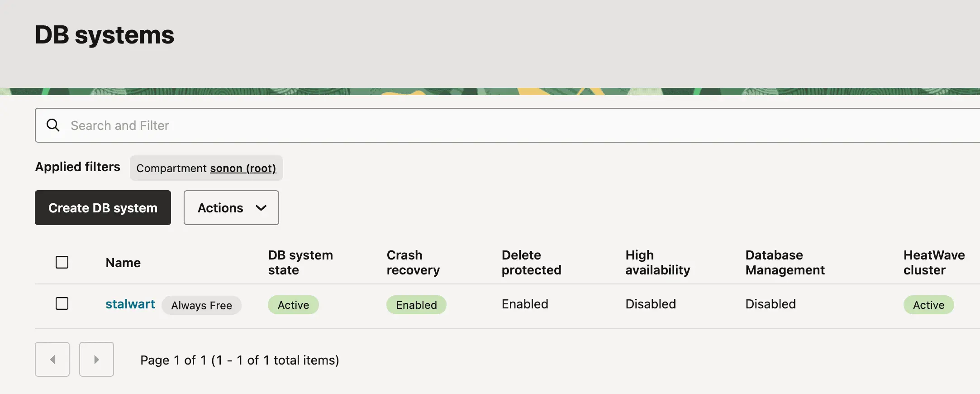Image resolution: width=980 pixels, height=394 pixels.
Task: Click the next page arrow
Action: coord(96,359)
